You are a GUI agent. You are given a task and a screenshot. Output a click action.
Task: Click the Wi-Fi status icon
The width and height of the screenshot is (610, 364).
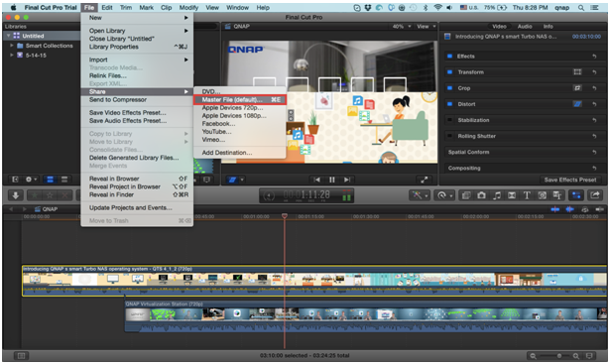pos(437,7)
